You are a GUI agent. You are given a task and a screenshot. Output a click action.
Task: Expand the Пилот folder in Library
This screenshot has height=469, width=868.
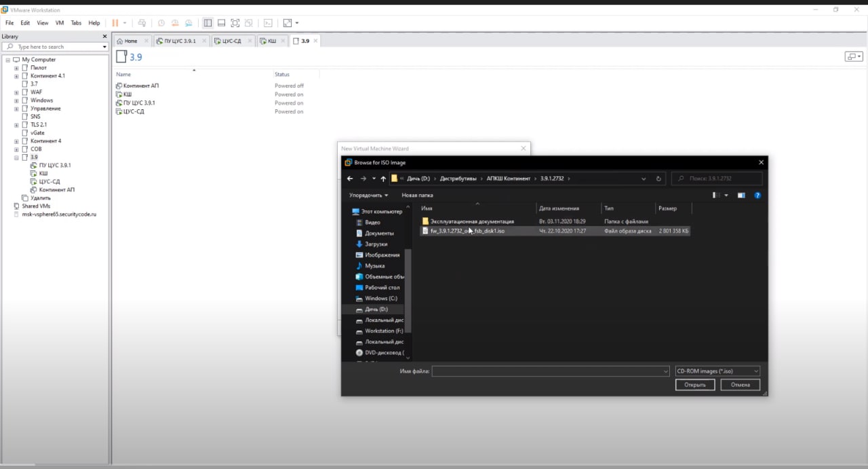(16, 68)
